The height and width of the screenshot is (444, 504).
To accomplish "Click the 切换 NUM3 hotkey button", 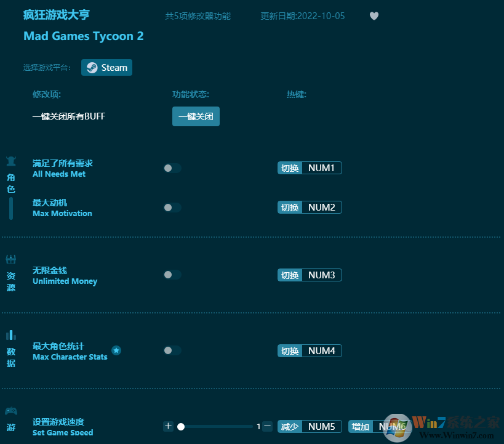I will click(x=310, y=275).
